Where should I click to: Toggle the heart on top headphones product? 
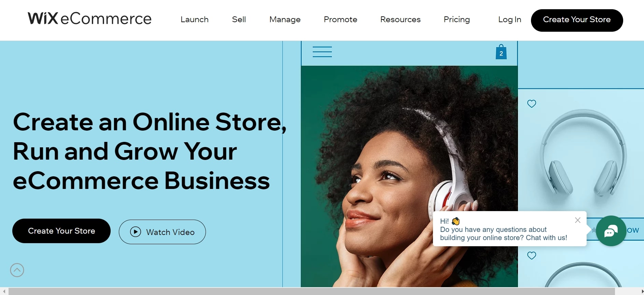[532, 104]
